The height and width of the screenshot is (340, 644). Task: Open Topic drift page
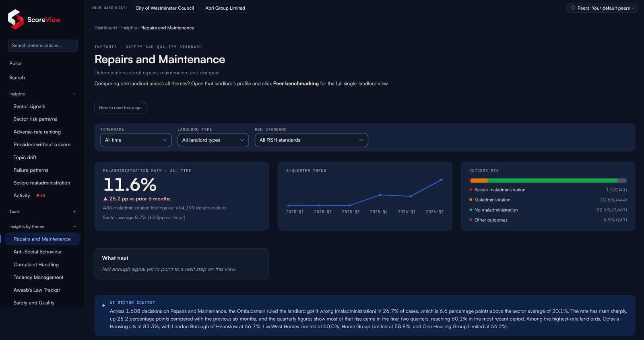click(25, 158)
